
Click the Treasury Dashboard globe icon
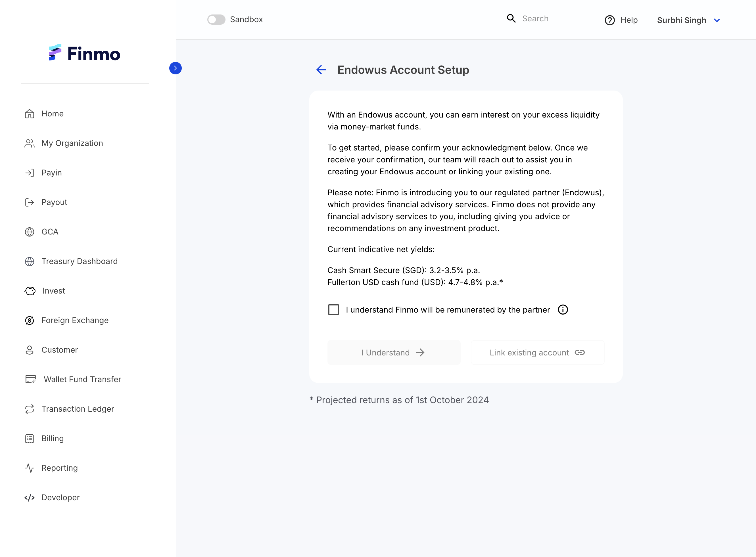[x=30, y=262]
